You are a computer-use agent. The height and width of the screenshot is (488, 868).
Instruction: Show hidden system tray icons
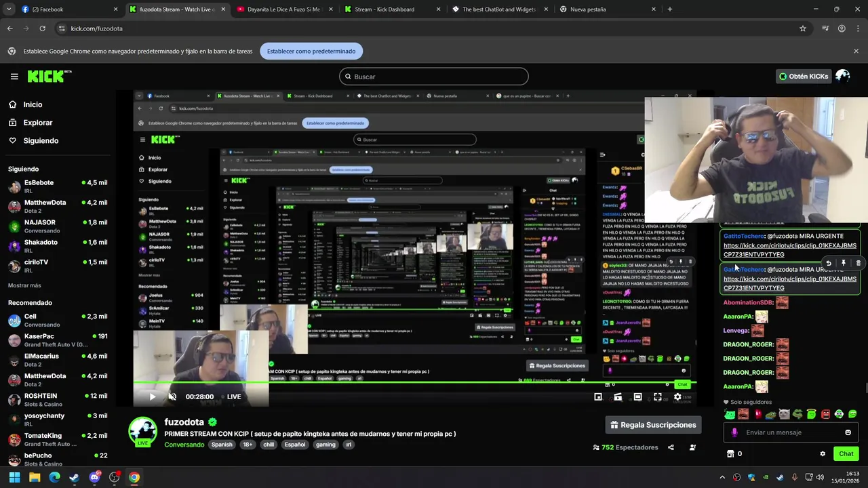(x=722, y=478)
